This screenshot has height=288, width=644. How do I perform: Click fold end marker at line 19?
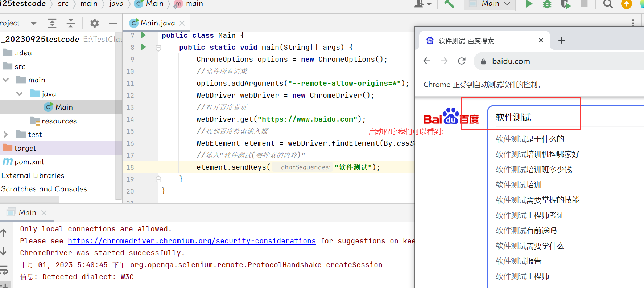[158, 179]
